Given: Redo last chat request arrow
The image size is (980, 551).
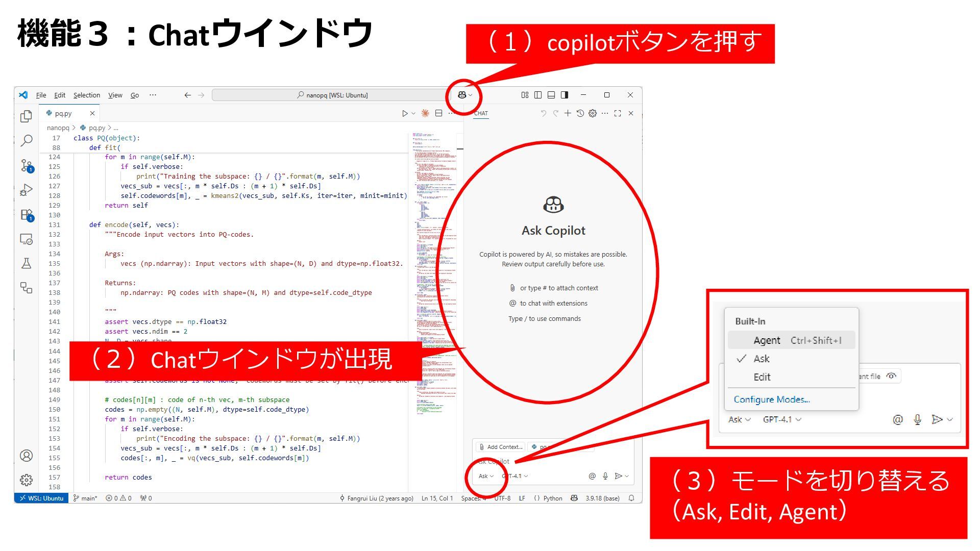Looking at the screenshot, I should coord(555,113).
